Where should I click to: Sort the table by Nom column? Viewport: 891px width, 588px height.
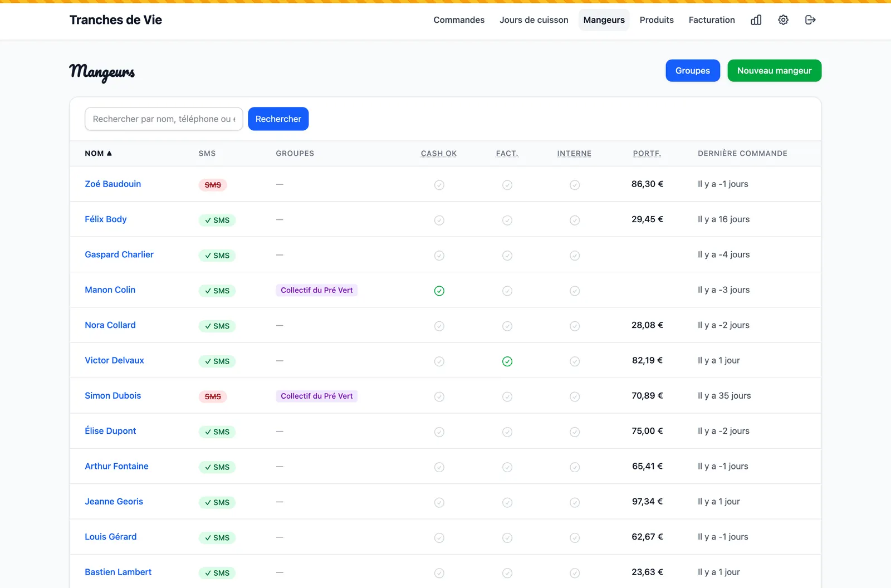pos(98,153)
